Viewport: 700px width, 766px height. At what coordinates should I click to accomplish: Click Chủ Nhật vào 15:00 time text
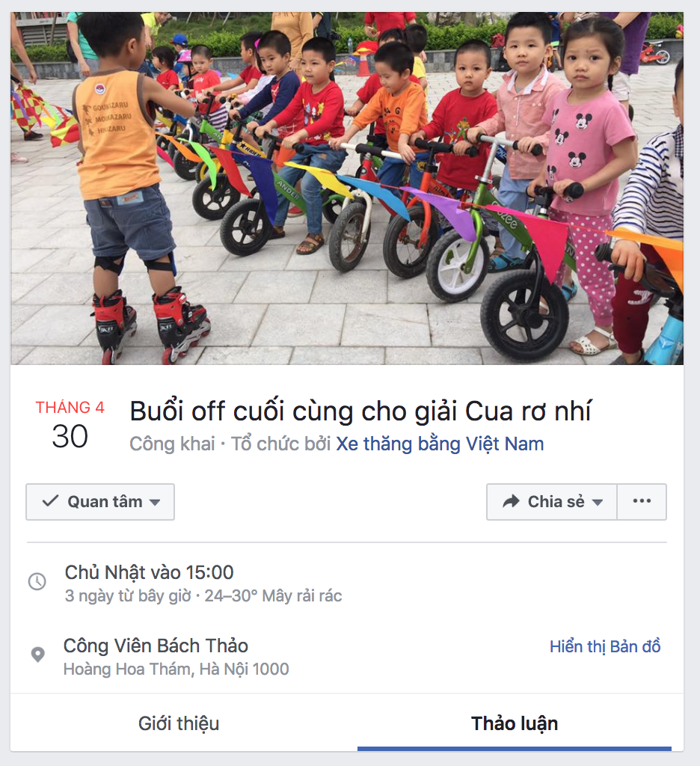tap(150, 572)
